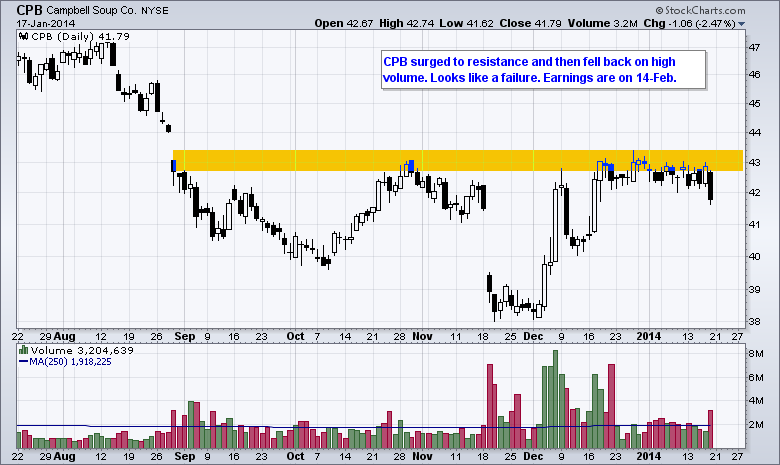The image size is (780, 465).
Task: Click the last red volume bar for 17-Jan
Action: (710, 429)
